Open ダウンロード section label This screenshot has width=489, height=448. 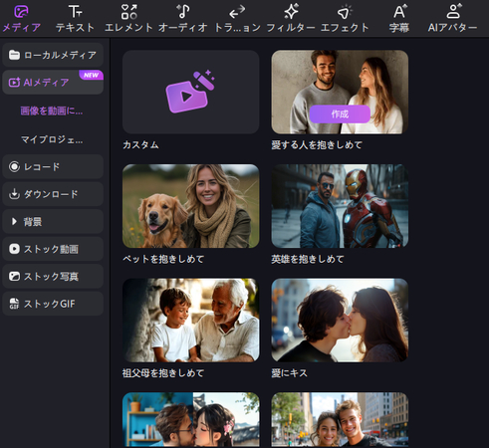tap(51, 194)
